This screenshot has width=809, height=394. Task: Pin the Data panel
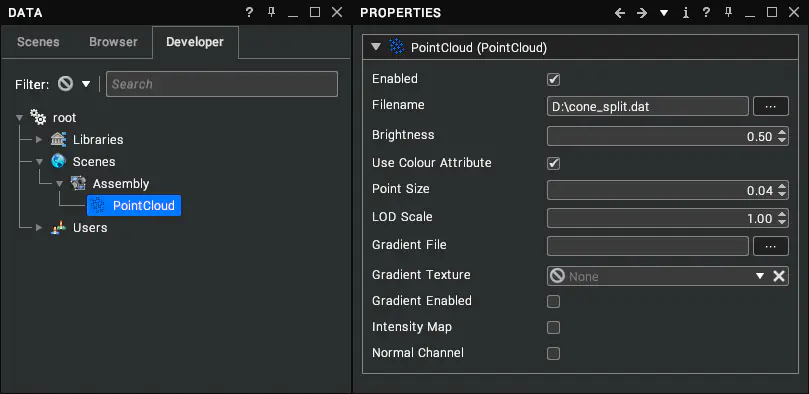click(x=271, y=12)
